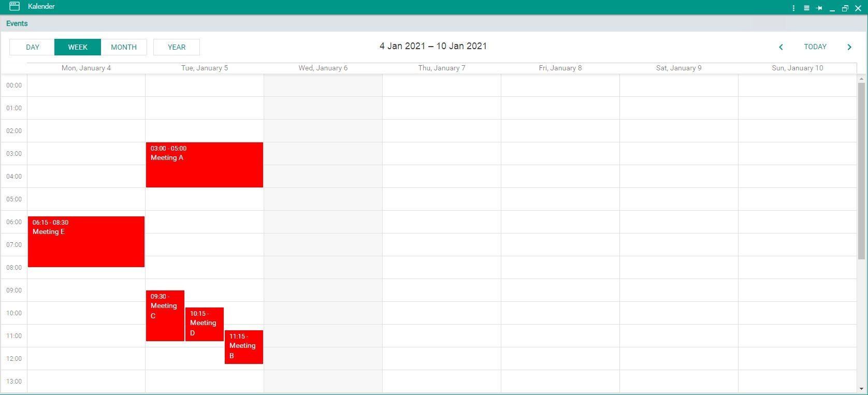Close the Kalender window
The width and height of the screenshot is (868, 395).
coord(858,8)
